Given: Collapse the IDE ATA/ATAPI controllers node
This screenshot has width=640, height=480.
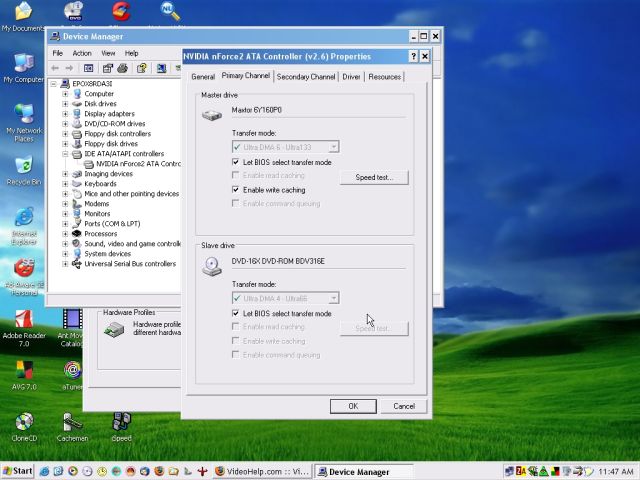Looking at the screenshot, I should [65, 154].
